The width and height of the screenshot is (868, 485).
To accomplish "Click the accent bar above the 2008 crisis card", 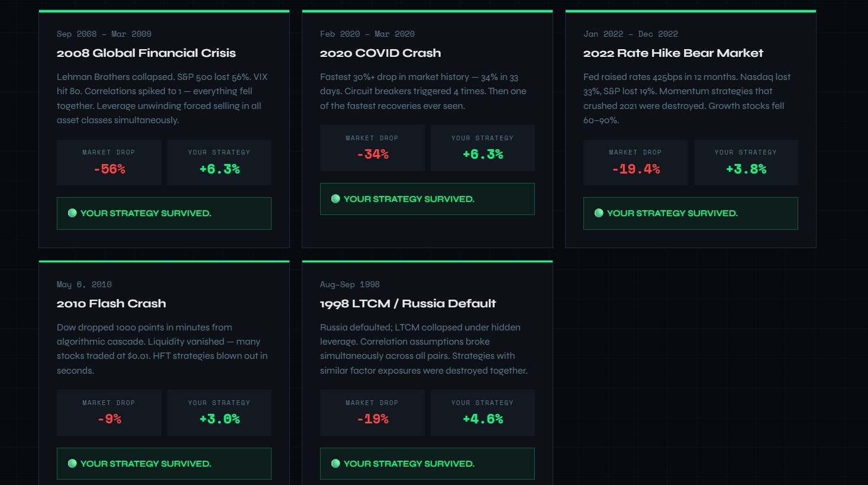I will click(164, 10).
